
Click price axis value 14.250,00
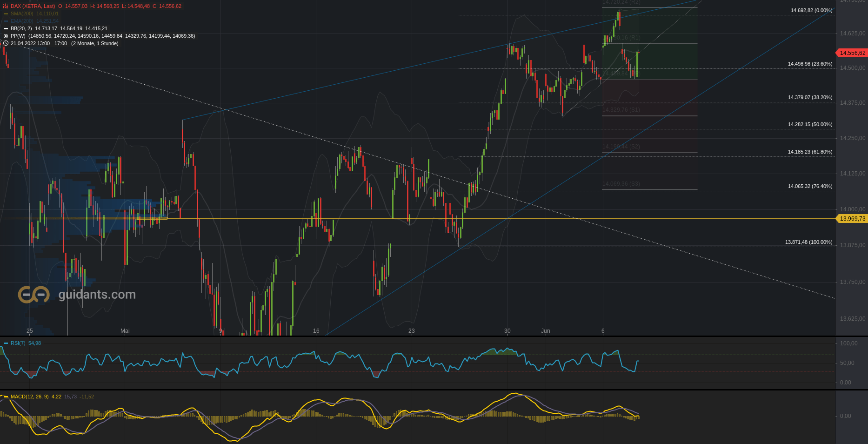(x=853, y=138)
